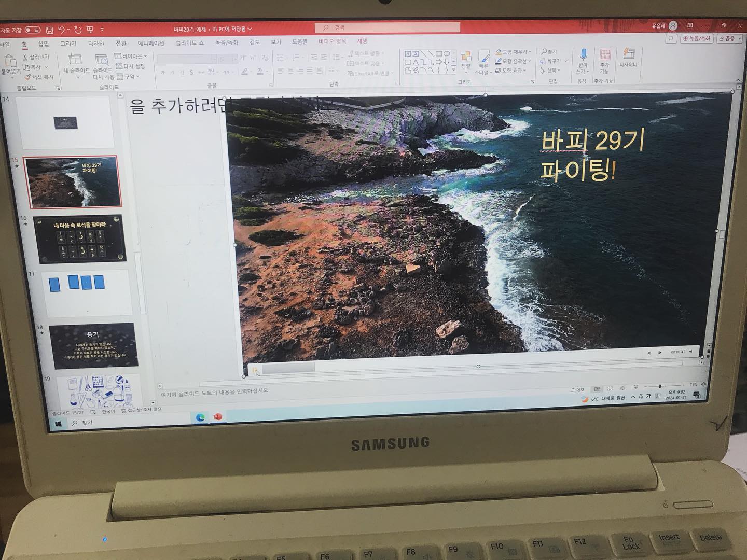Toggle 메모 notes pane in status bar
The image size is (747, 560).
[x=577, y=389]
